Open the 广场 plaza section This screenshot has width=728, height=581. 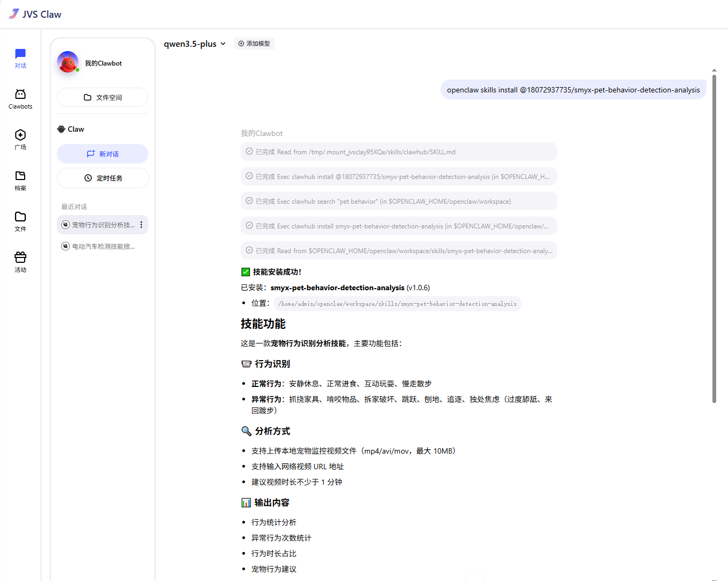point(20,140)
